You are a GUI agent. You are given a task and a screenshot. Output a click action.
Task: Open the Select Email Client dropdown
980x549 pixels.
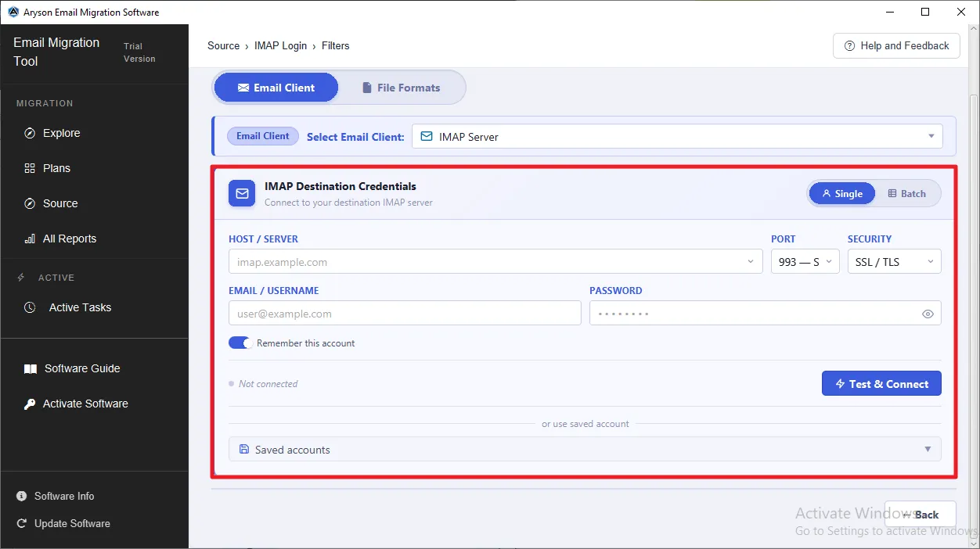[677, 137]
